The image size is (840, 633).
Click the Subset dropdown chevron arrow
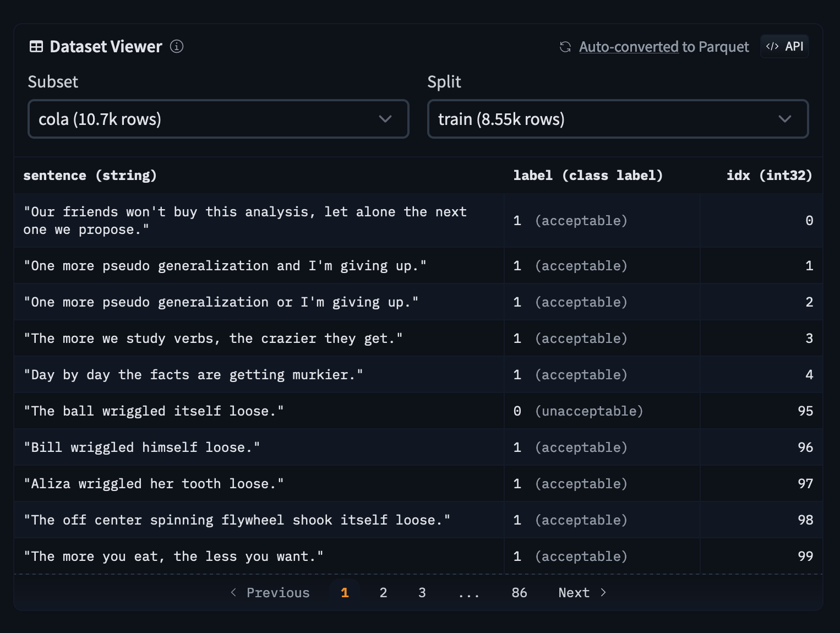point(385,119)
